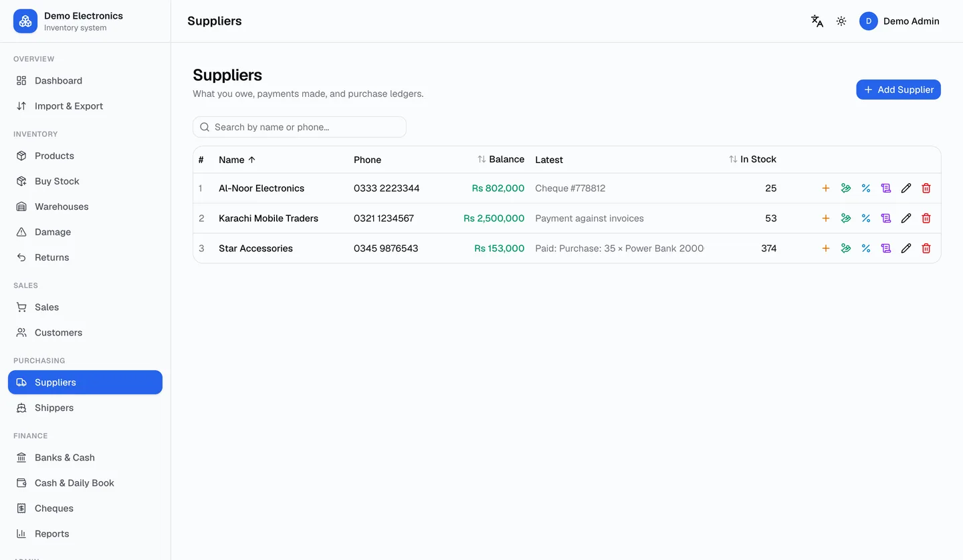The height and width of the screenshot is (560, 963).
Task: Open Dashboard in the sidebar
Action: (x=85, y=81)
